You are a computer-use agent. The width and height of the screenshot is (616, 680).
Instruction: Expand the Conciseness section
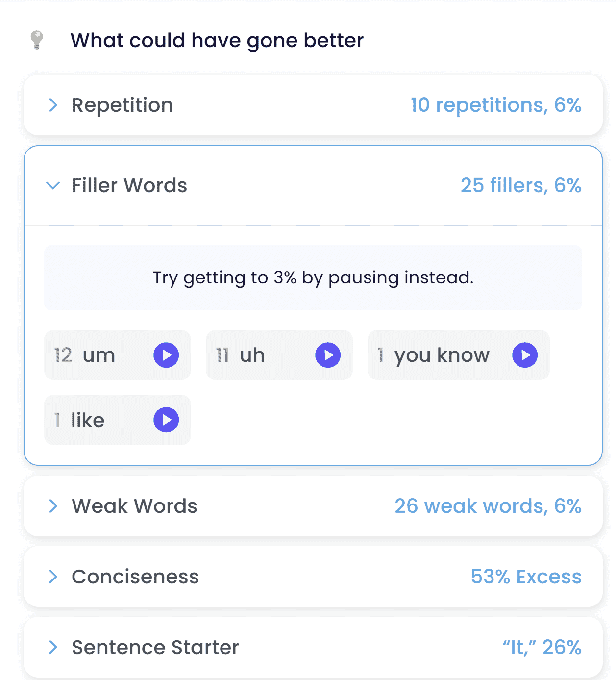pos(52,577)
